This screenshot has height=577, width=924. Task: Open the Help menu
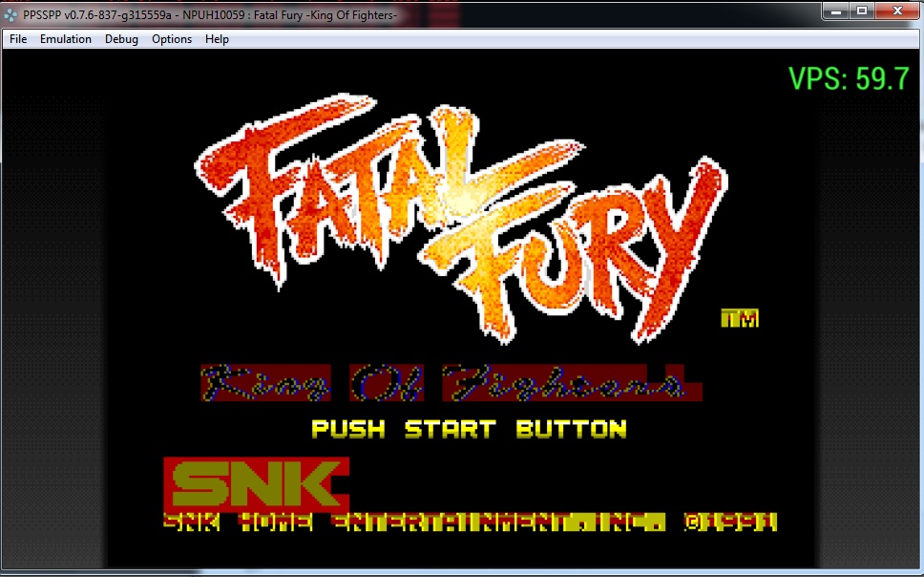click(x=217, y=39)
